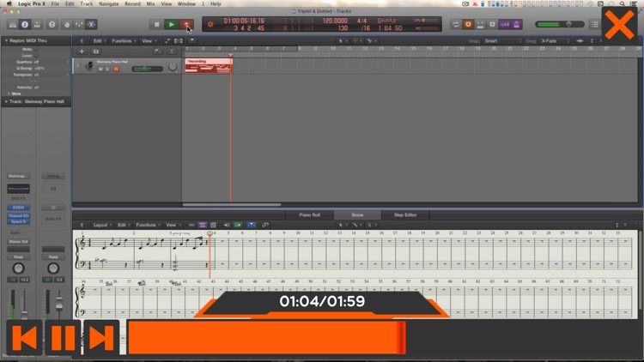Select Score page view icon
Viewport: 644px width, 362px height.
213,225
